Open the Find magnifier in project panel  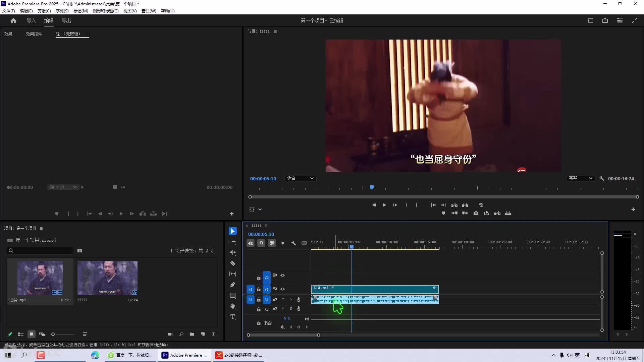[181, 334]
